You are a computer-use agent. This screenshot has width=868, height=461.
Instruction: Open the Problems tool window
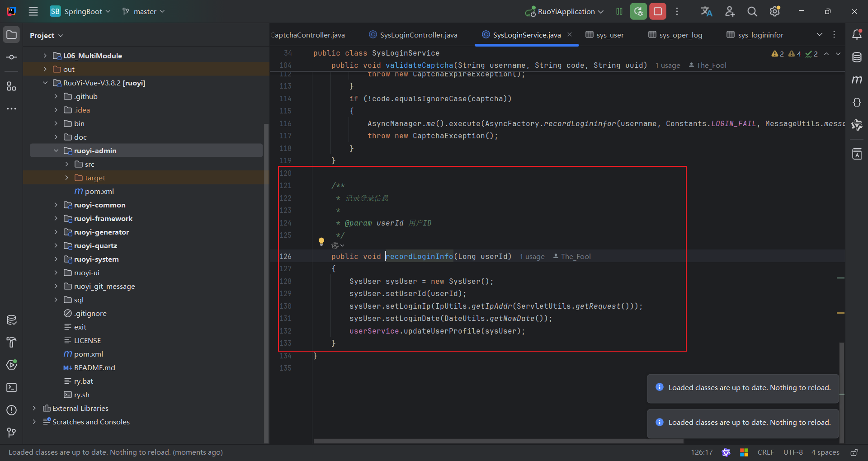point(12,410)
